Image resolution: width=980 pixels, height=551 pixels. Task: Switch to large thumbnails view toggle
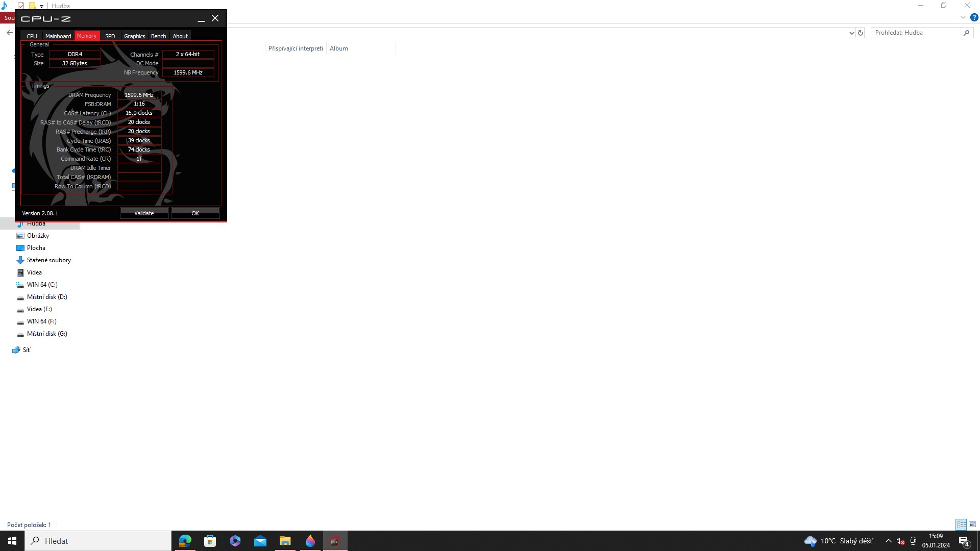coord(972,524)
